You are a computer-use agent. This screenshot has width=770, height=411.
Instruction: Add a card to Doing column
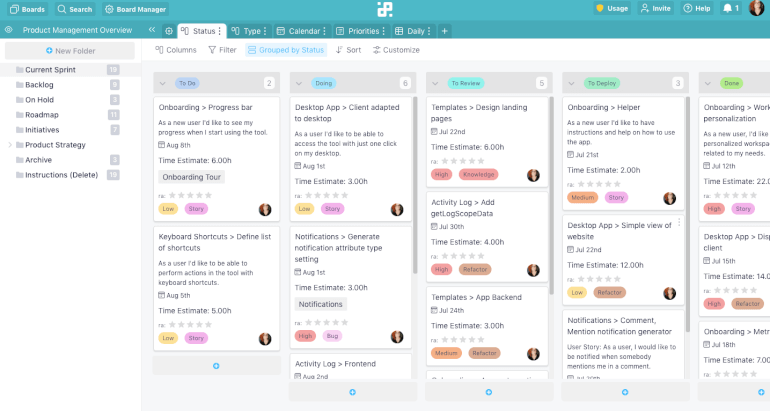click(353, 392)
